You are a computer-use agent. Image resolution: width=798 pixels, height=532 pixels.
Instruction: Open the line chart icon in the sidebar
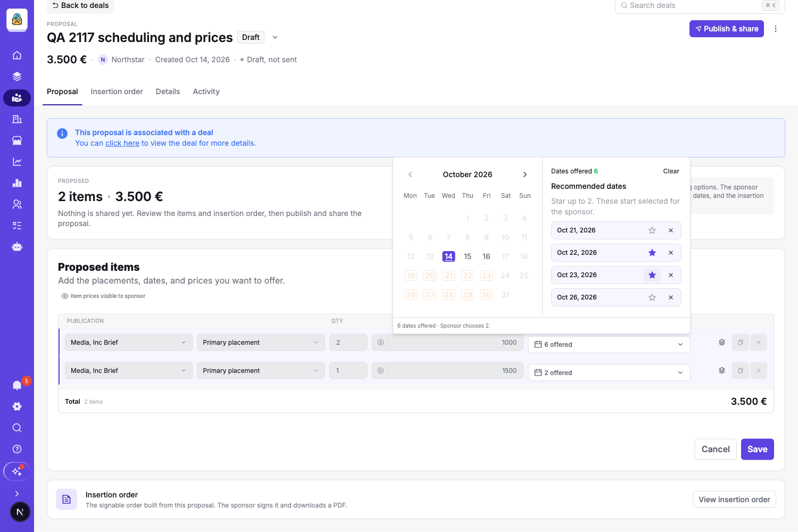[x=17, y=162]
